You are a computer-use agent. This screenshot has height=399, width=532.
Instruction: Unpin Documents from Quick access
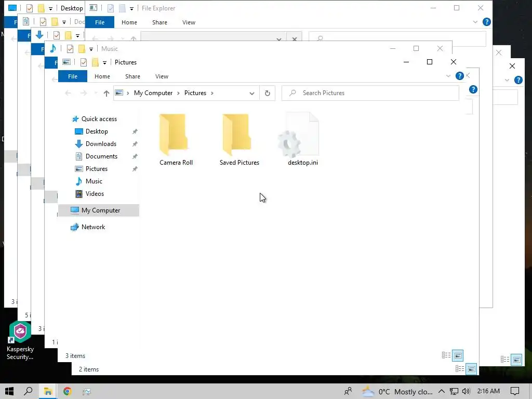click(x=135, y=156)
